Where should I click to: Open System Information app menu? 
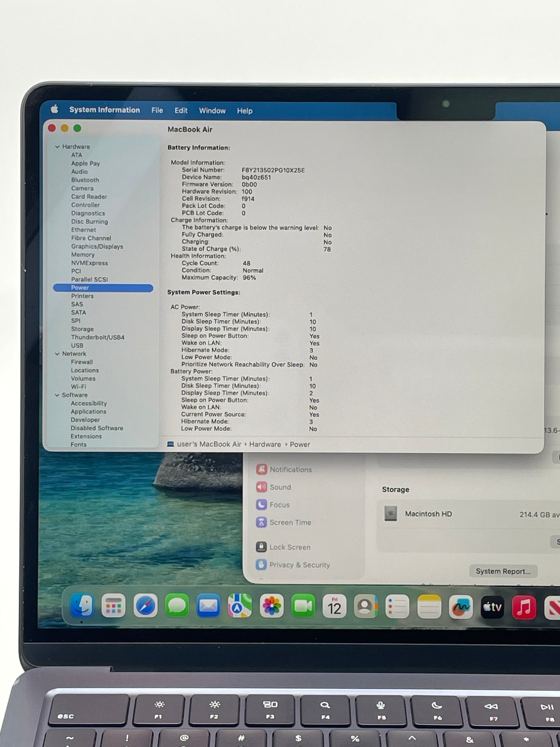pyautogui.click(x=105, y=110)
